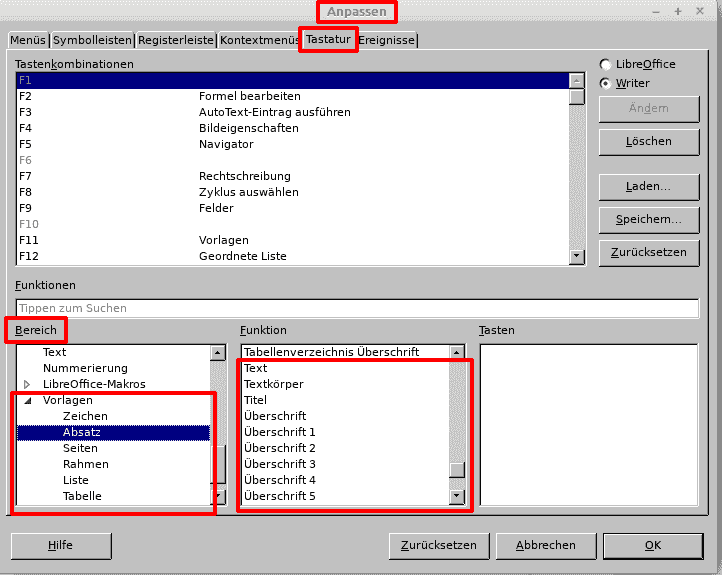This screenshot has width=722, height=575.
Task: Click the Löschen button
Action: tap(648, 142)
